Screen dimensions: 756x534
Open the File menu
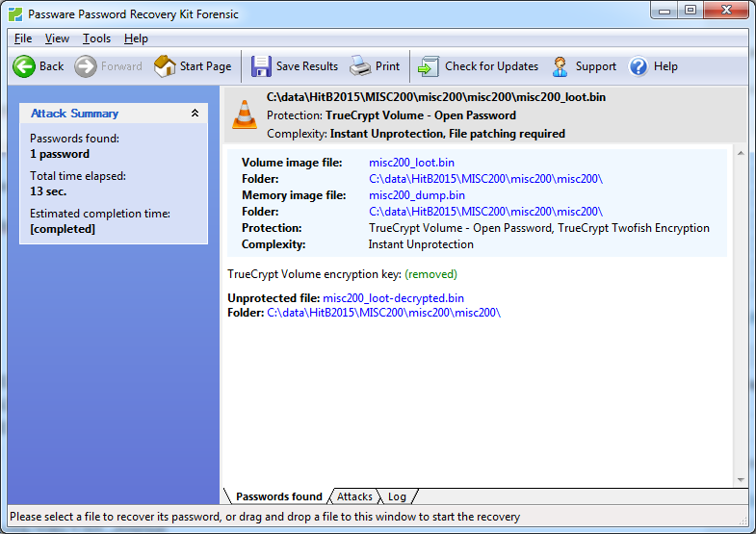23,38
